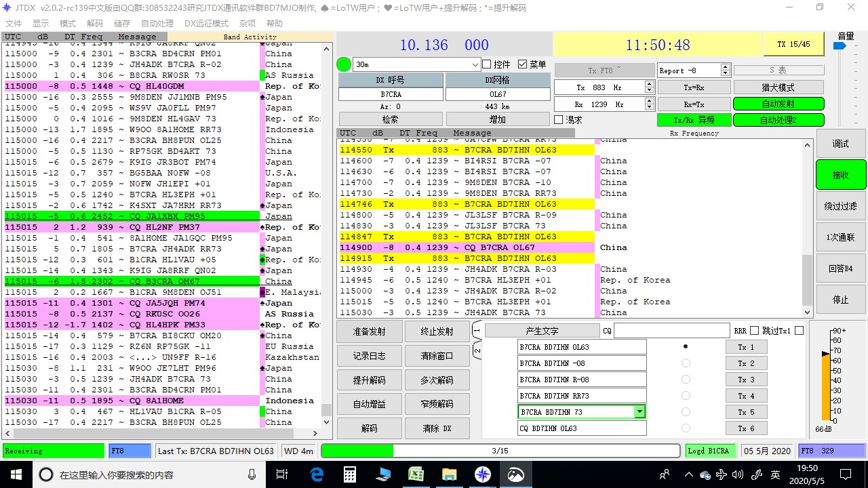Open the 文件 menu
Viewport: 868px width, 488px height.
click(13, 24)
